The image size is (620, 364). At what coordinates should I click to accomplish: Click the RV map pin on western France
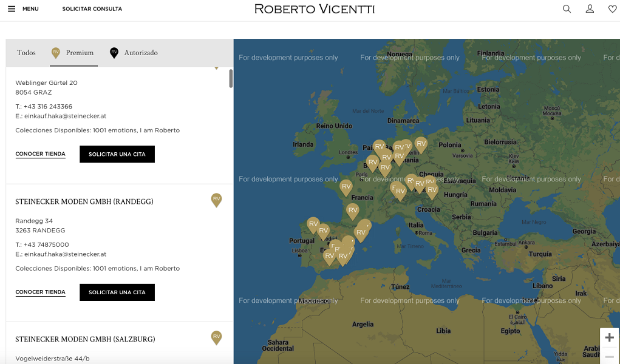tap(346, 187)
